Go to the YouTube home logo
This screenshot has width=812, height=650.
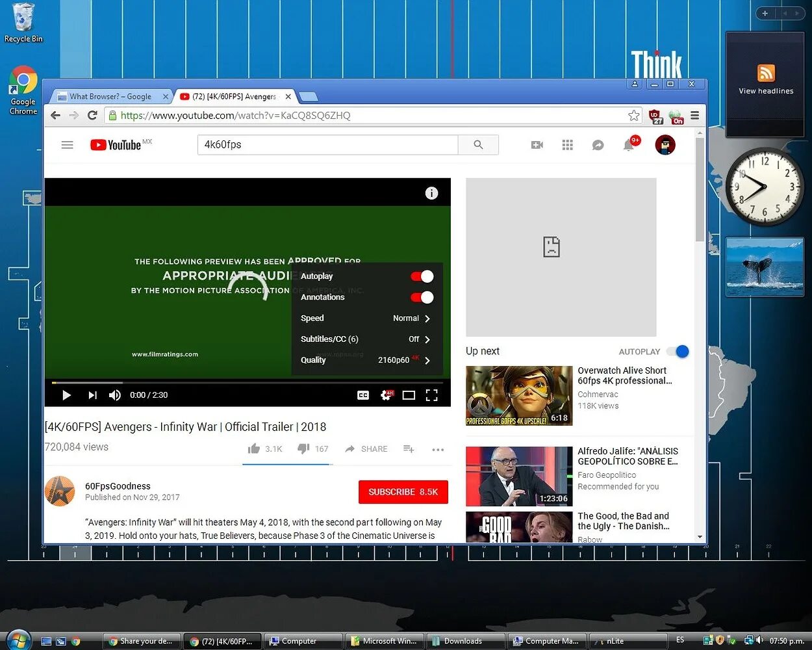(116, 145)
